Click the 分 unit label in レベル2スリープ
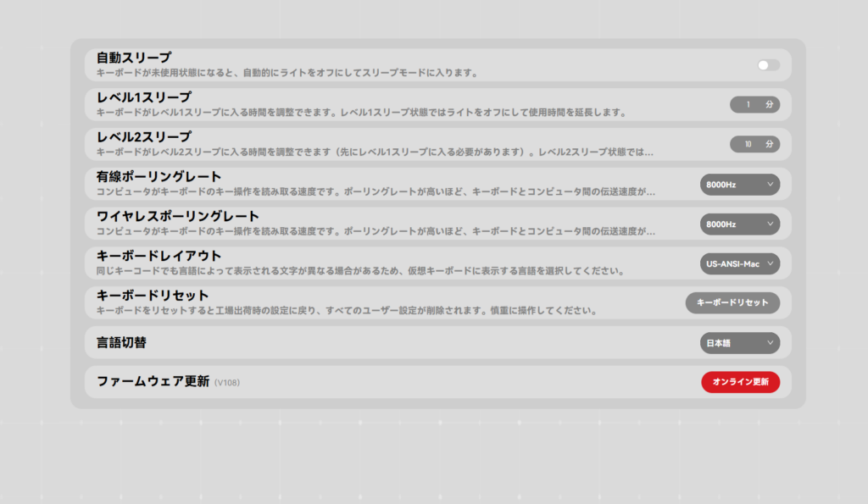 [x=769, y=145]
